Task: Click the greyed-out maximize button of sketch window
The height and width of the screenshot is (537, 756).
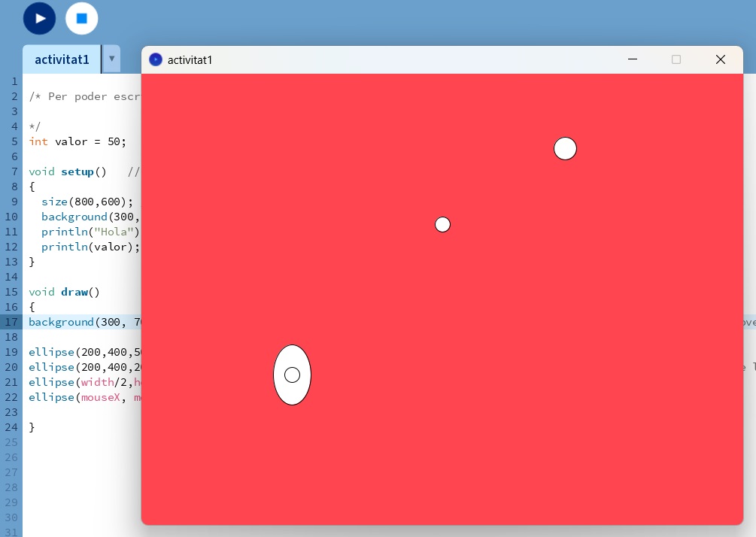Action: click(x=676, y=59)
